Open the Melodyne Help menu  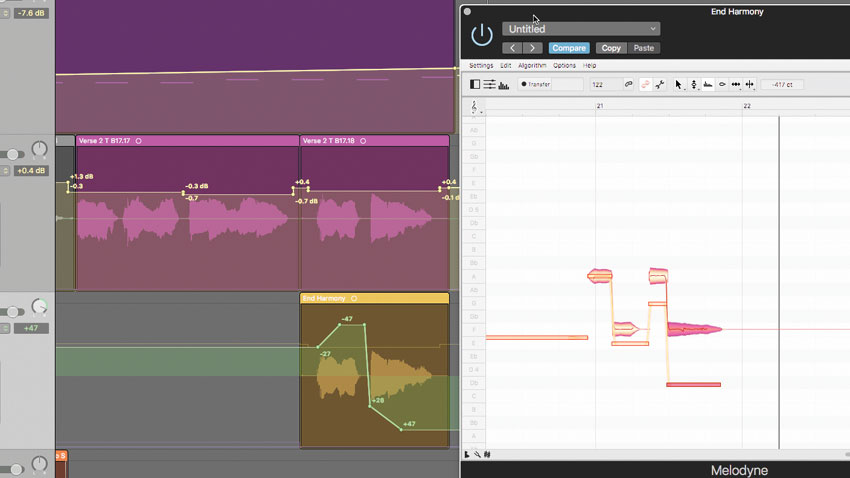pos(589,66)
